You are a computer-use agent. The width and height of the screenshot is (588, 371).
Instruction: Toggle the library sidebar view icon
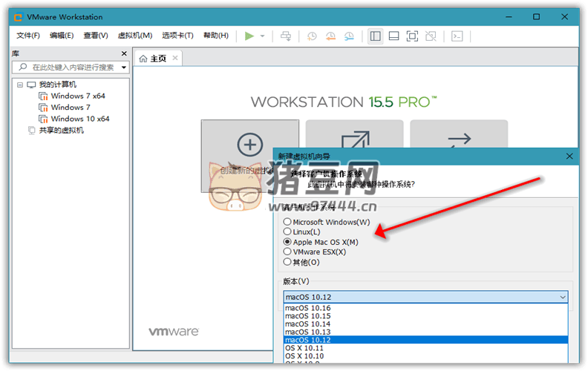pyautogui.click(x=375, y=36)
